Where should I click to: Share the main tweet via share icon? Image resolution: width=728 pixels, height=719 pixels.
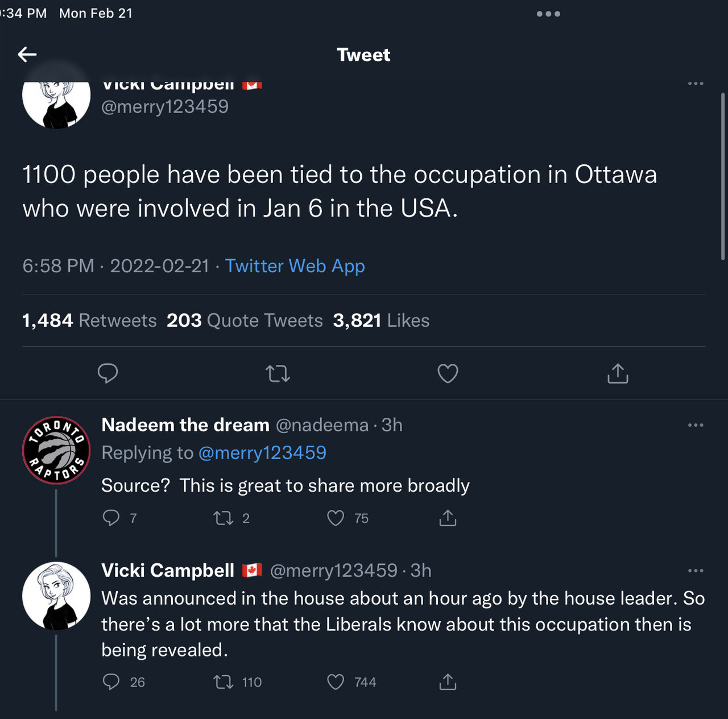pos(618,373)
